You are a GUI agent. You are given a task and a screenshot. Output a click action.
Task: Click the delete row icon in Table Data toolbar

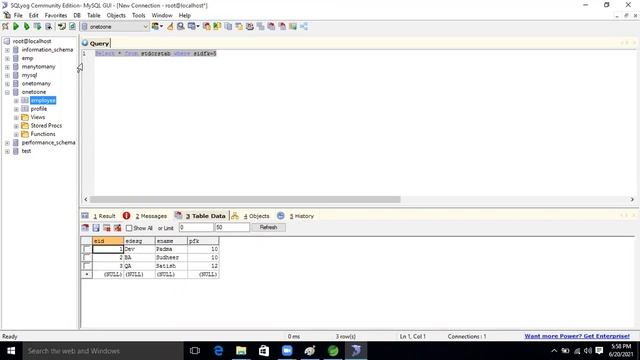107,228
